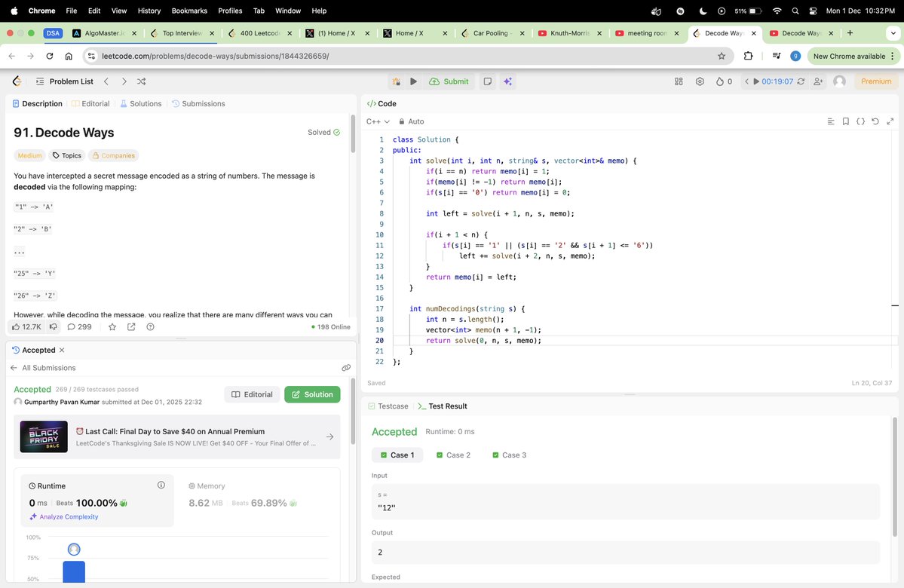The image size is (904, 588).
Task: Open the notes sticky icon
Action: [488, 81]
